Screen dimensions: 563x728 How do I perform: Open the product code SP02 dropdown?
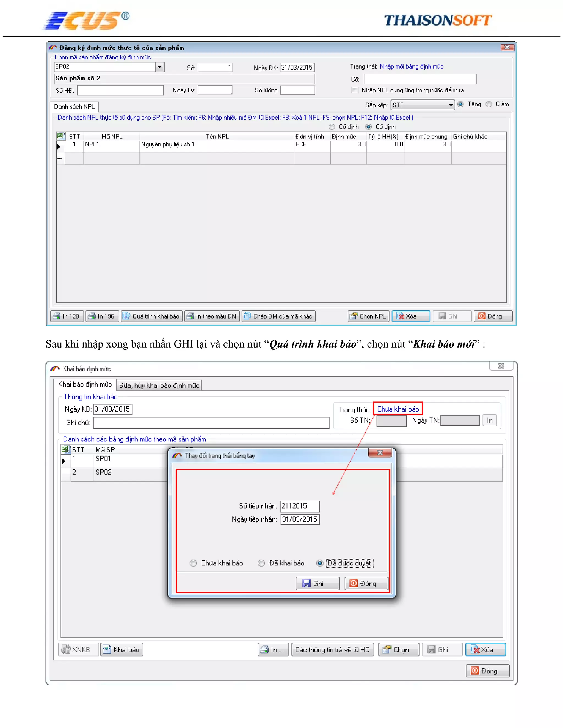click(160, 67)
